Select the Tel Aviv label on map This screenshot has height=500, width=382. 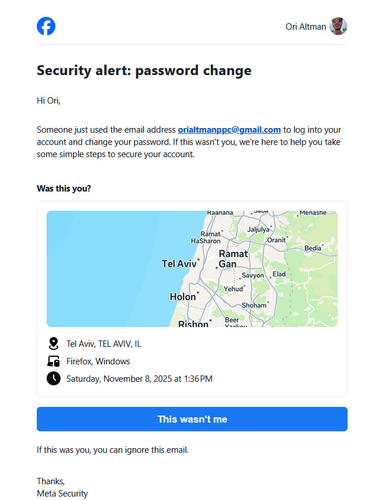tap(179, 264)
